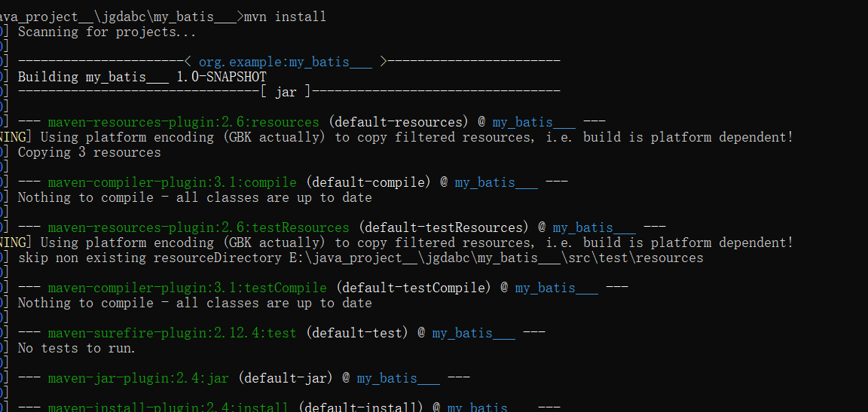Select the 'No tests to run.' line

pyautogui.click(x=77, y=348)
